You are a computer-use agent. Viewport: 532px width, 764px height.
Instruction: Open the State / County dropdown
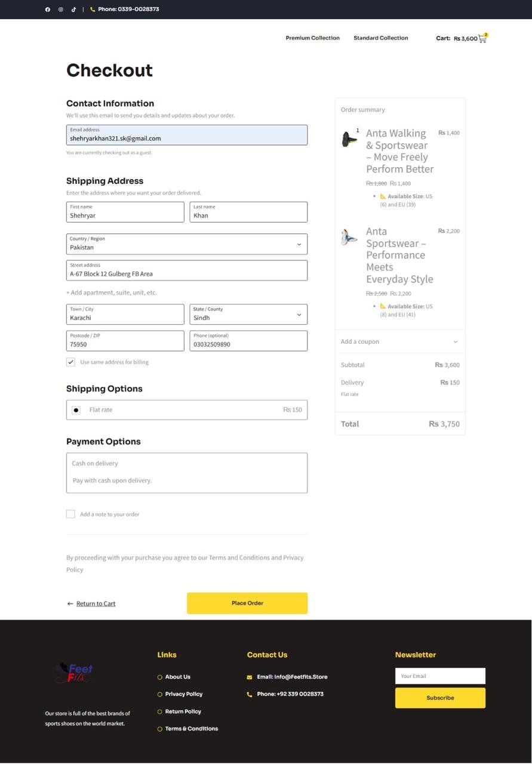point(248,315)
